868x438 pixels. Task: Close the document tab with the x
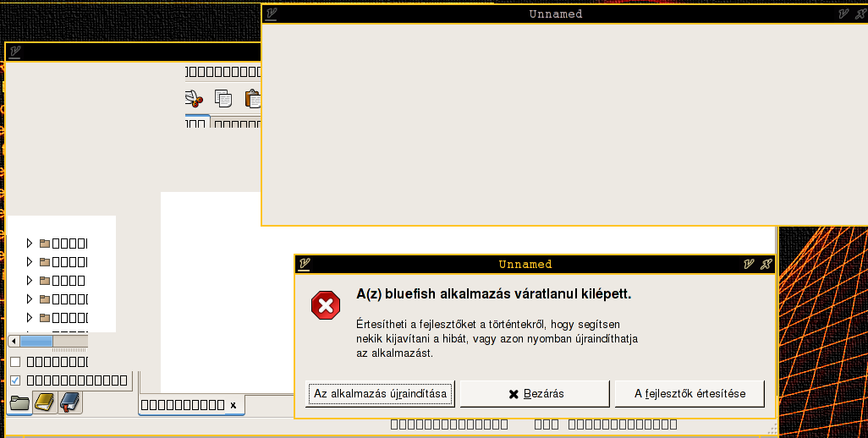tap(233, 405)
